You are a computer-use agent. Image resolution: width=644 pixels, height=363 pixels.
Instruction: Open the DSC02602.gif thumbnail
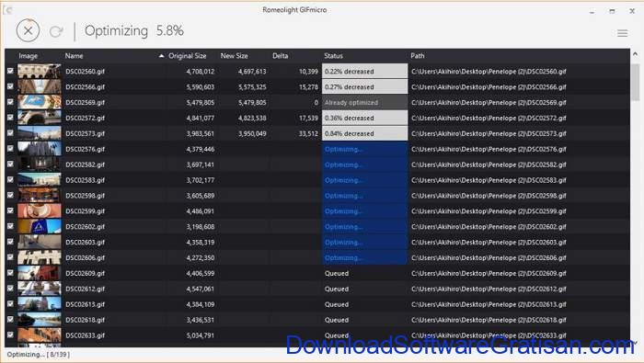point(39,226)
